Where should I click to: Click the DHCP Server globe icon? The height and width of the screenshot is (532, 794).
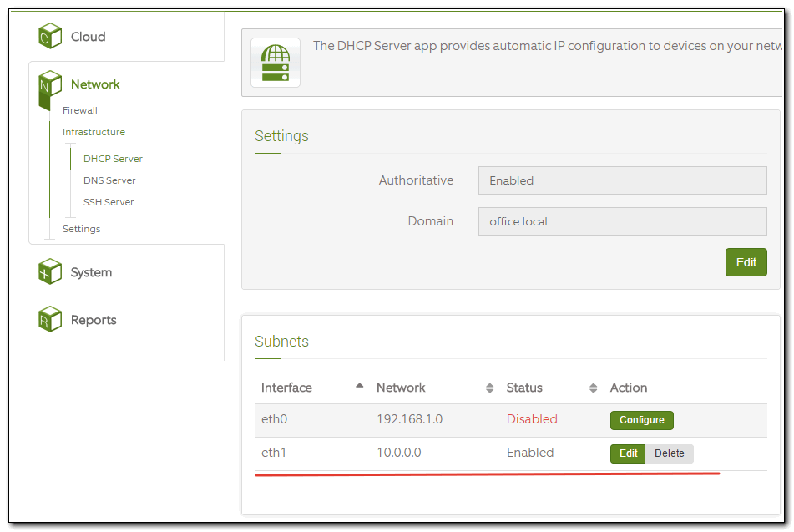coord(275,63)
